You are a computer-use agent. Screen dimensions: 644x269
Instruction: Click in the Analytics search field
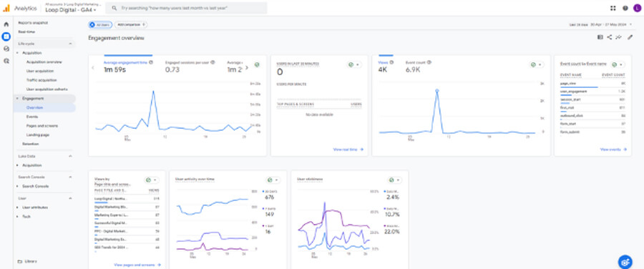186,8
